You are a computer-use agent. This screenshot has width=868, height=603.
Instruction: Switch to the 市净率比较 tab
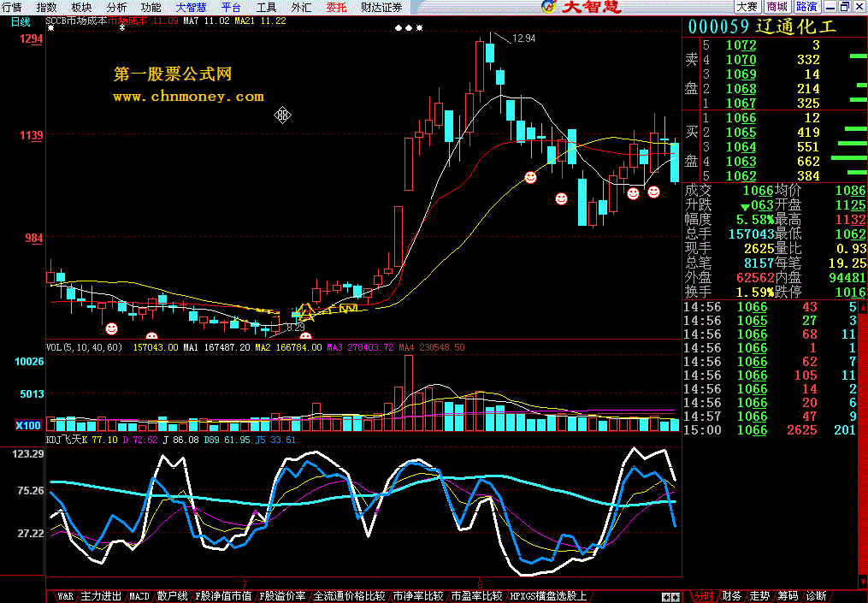point(418,596)
